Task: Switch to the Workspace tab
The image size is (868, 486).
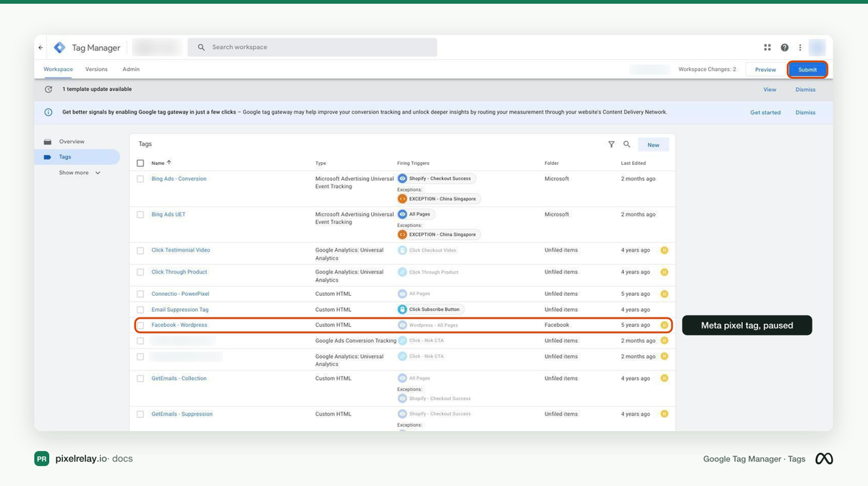Action: pos(58,69)
